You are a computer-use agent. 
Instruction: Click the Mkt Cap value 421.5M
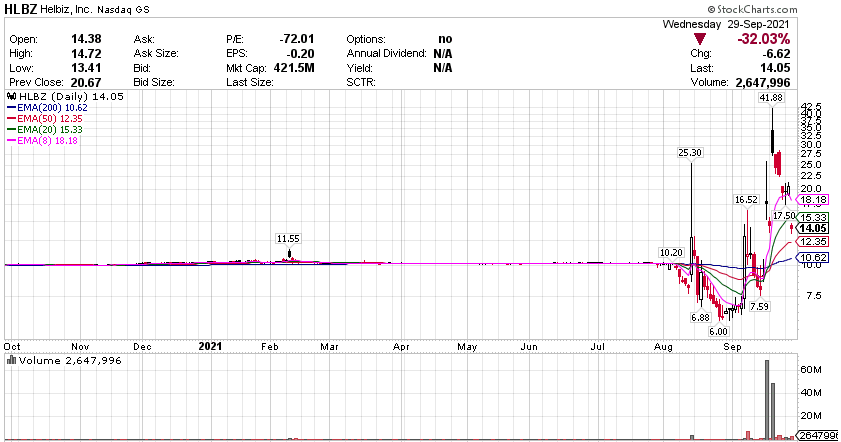click(294, 68)
